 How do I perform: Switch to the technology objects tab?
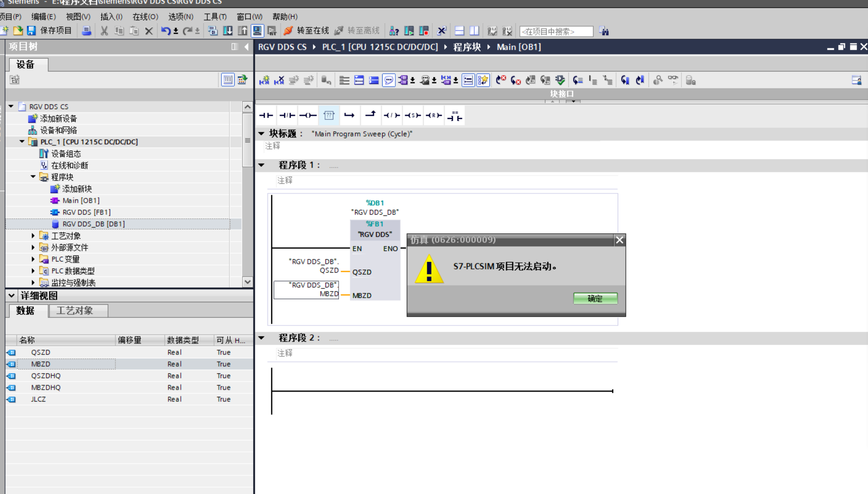75,311
